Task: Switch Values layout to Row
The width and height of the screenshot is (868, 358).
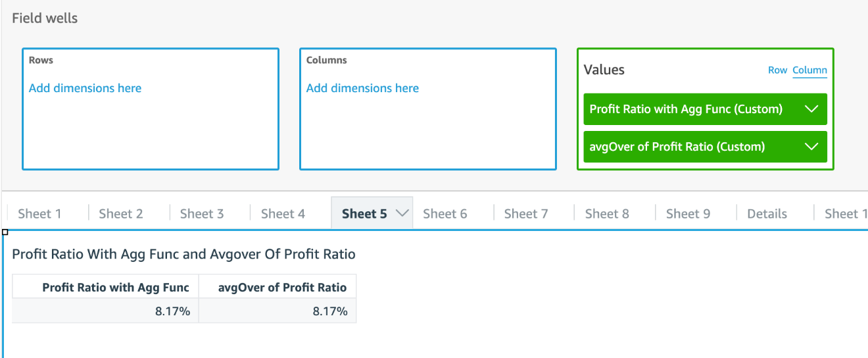Action: click(x=777, y=70)
